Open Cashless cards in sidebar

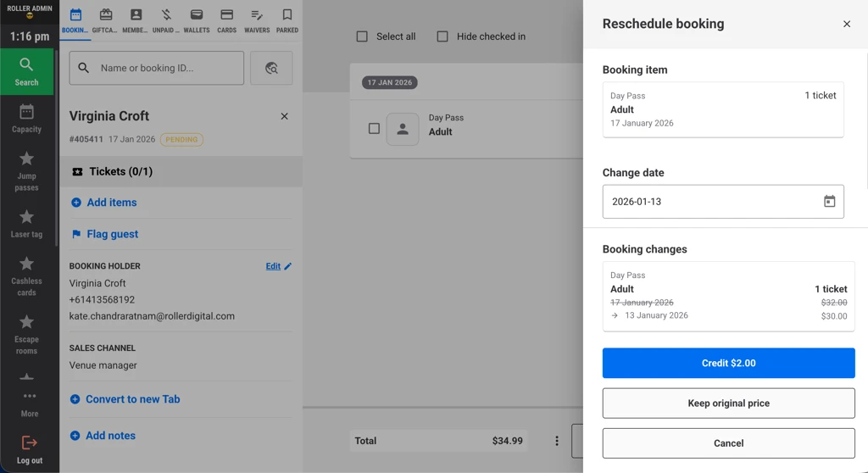tap(26, 276)
